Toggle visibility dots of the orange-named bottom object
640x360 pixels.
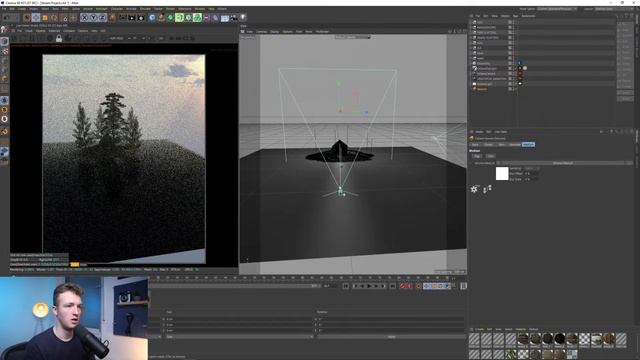click(x=514, y=89)
